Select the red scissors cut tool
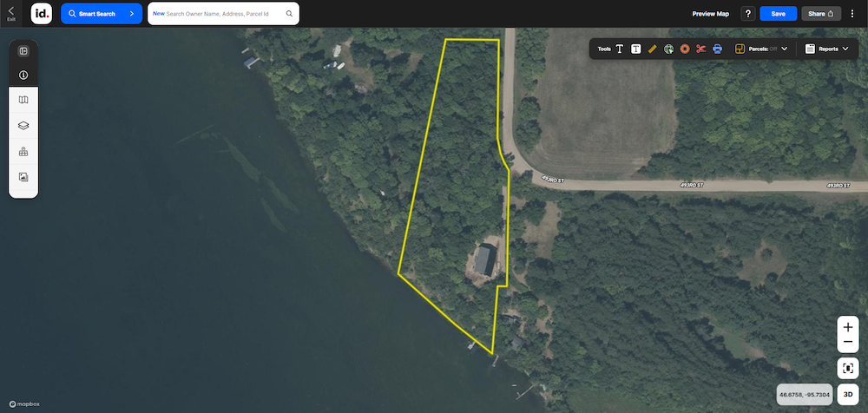 (x=700, y=49)
